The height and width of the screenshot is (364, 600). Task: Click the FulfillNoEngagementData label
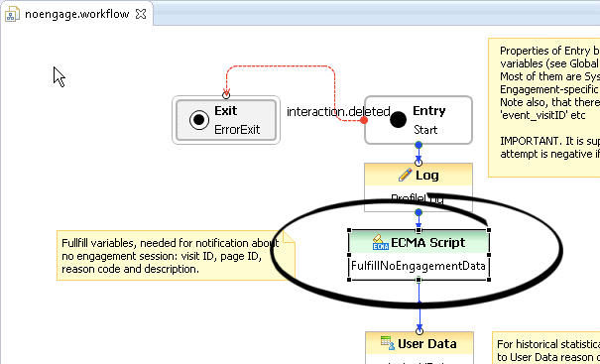coord(419,266)
